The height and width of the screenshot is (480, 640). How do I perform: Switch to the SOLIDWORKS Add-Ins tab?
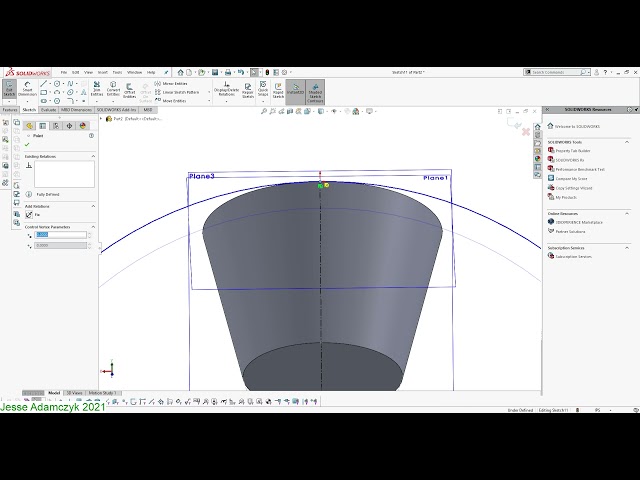point(117,110)
